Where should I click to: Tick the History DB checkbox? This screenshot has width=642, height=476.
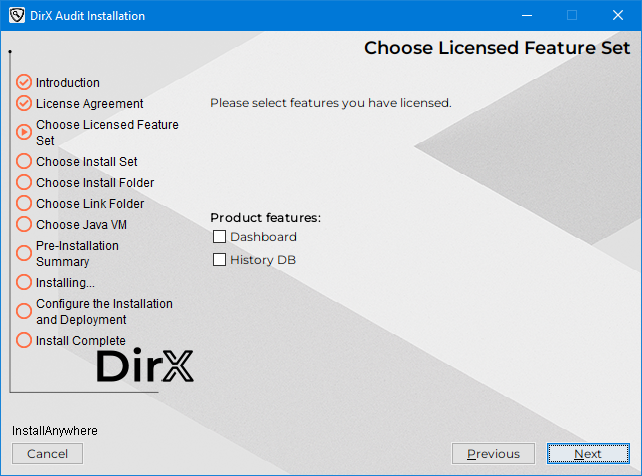click(220, 260)
